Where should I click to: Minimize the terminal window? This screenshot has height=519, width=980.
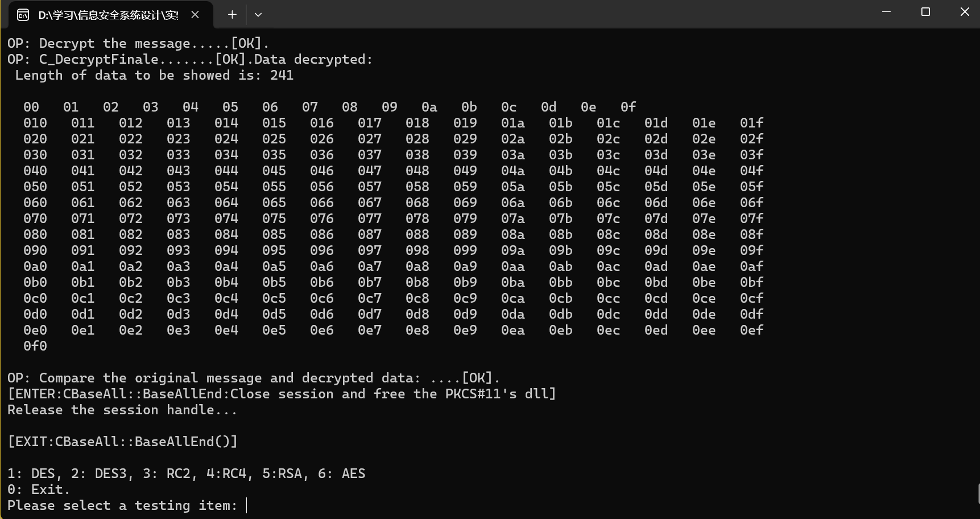coord(886,11)
